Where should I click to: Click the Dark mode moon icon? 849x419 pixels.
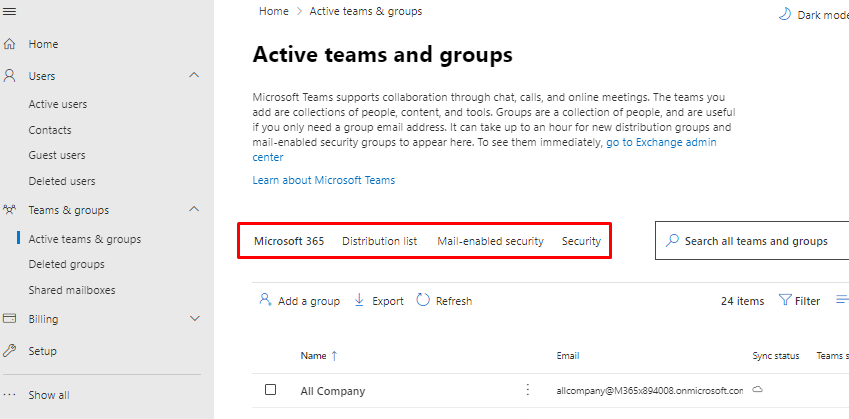pos(784,14)
